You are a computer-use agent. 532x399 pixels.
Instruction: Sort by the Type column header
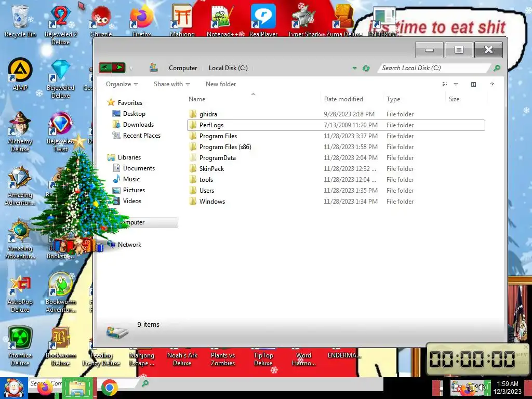coord(414,99)
